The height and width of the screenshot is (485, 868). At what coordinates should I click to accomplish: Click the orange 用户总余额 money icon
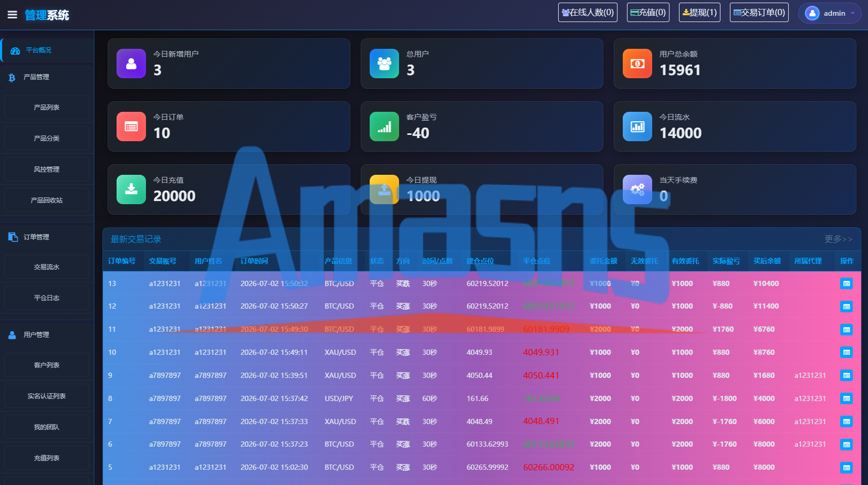[637, 64]
